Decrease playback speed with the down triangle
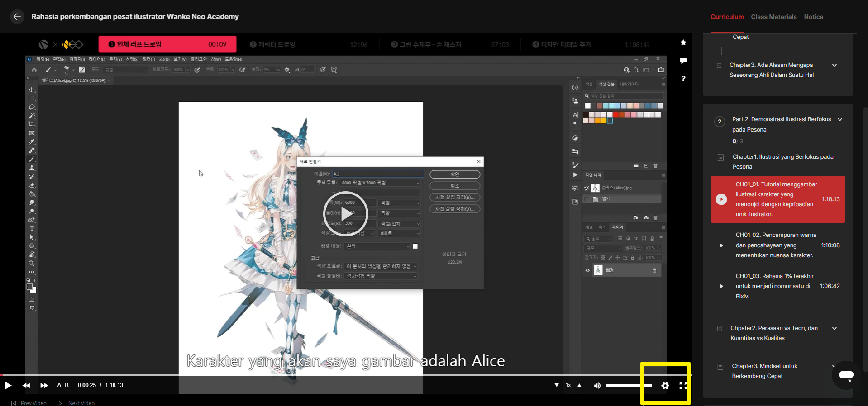 (557, 385)
